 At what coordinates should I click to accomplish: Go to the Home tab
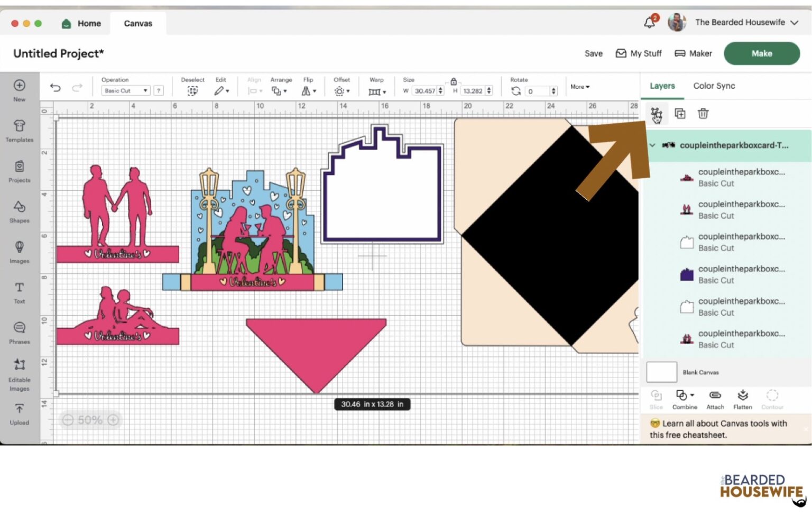tap(81, 23)
